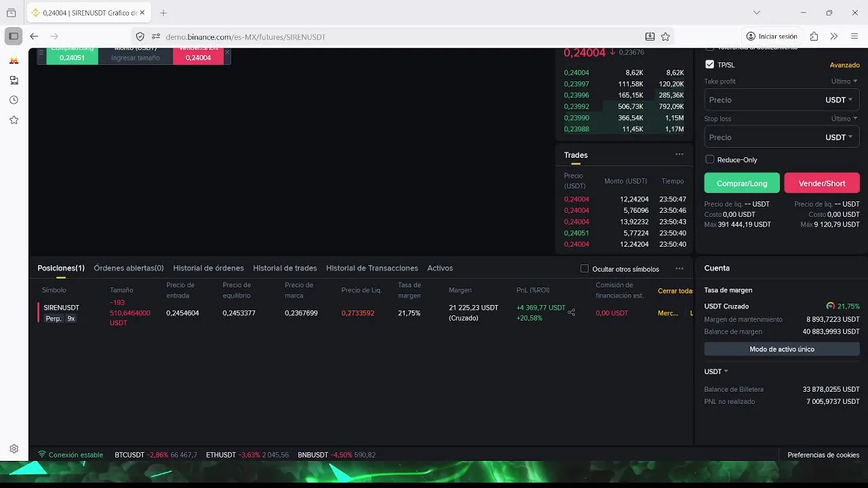The width and height of the screenshot is (868, 488).
Task: Click the browser address bar URL
Action: (x=245, y=37)
